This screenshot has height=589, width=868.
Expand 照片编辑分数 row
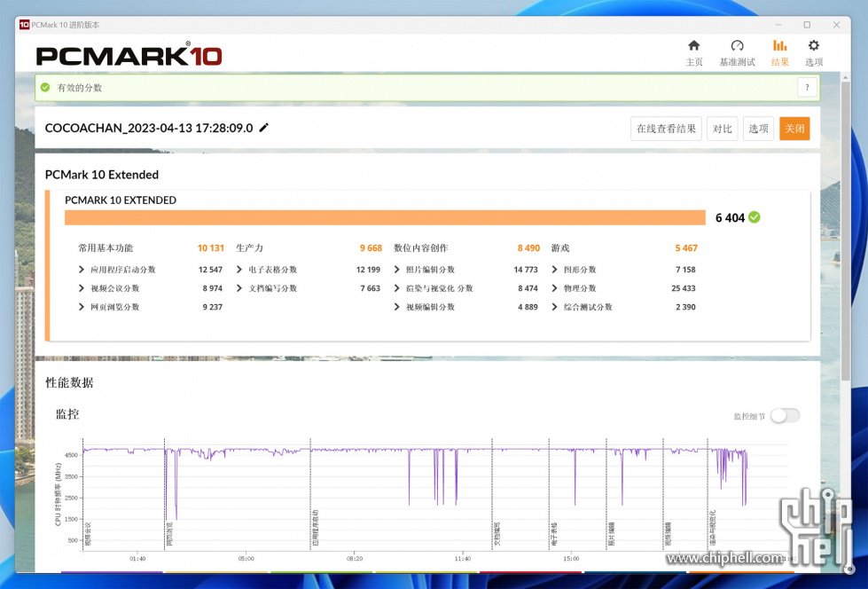(x=397, y=270)
